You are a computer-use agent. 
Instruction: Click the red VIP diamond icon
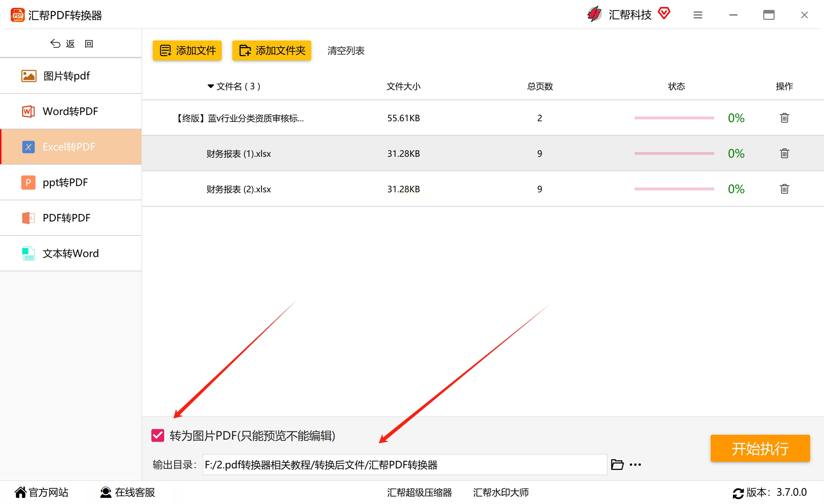click(x=664, y=14)
